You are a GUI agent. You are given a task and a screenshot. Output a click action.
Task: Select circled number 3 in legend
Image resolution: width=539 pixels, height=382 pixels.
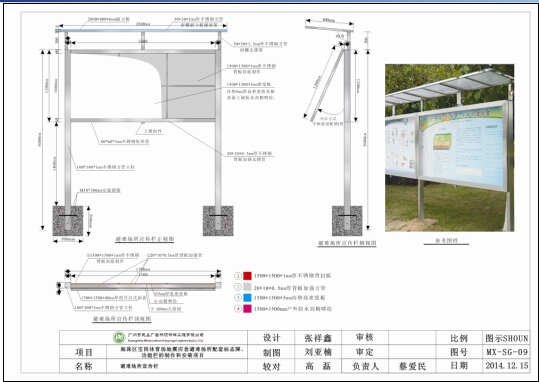238,298
